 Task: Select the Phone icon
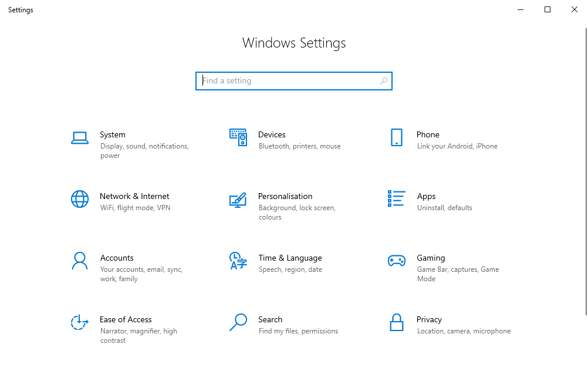coord(396,138)
